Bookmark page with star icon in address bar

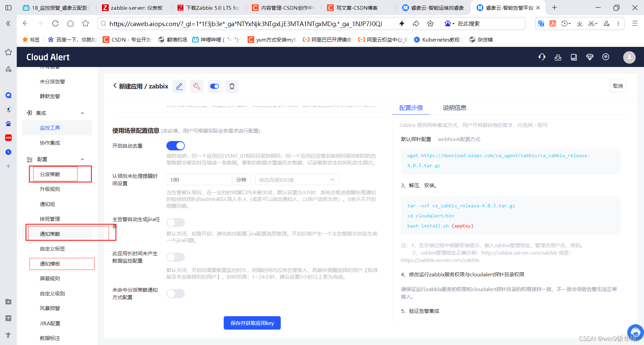tap(430, 23)
